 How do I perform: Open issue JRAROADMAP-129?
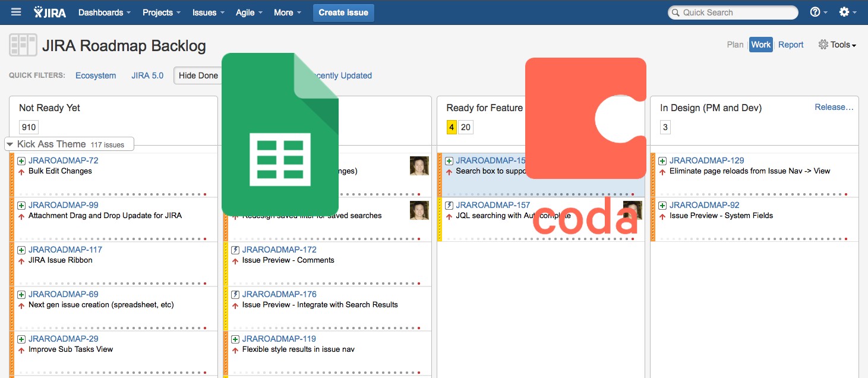pyautogui.click(x=706, y=160)
